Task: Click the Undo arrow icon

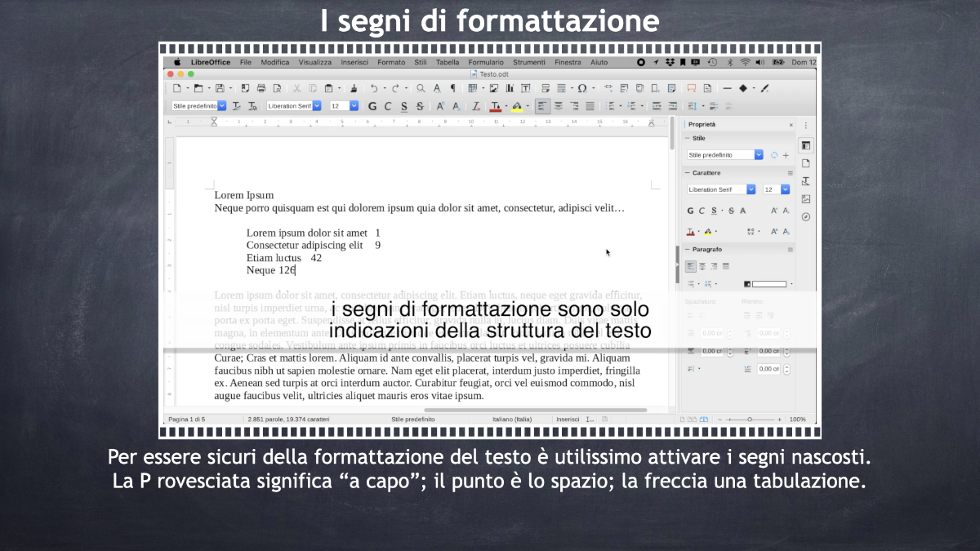Action: [374, 88]
